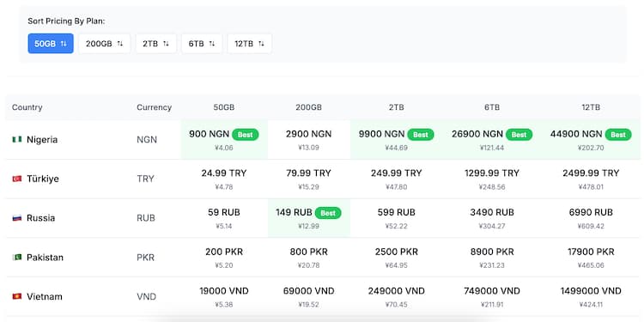
Task: Click Best badge next to 149 RUB
Action: coord(328,213)
